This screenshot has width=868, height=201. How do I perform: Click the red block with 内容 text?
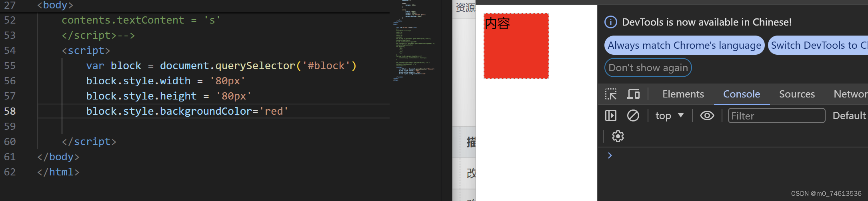click(x=516, y=46)
